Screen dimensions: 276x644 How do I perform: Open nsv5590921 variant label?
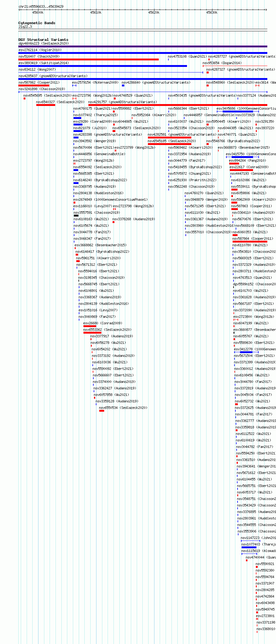[x=265, y=564]
